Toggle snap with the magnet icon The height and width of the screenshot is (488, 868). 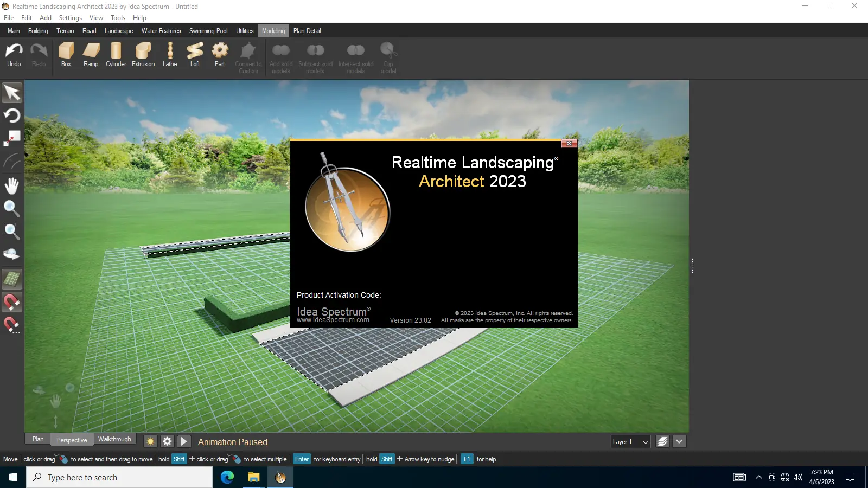click(x=12, y=302)
